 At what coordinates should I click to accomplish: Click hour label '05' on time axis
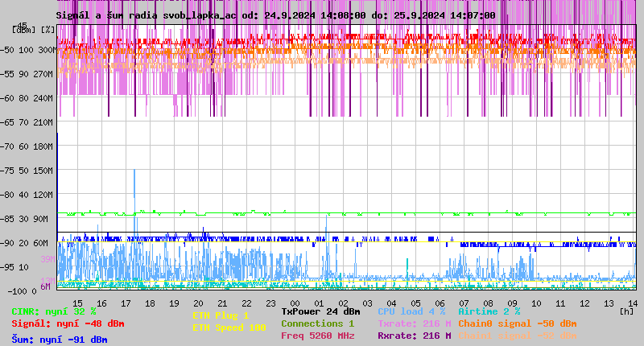click(415, 303)
